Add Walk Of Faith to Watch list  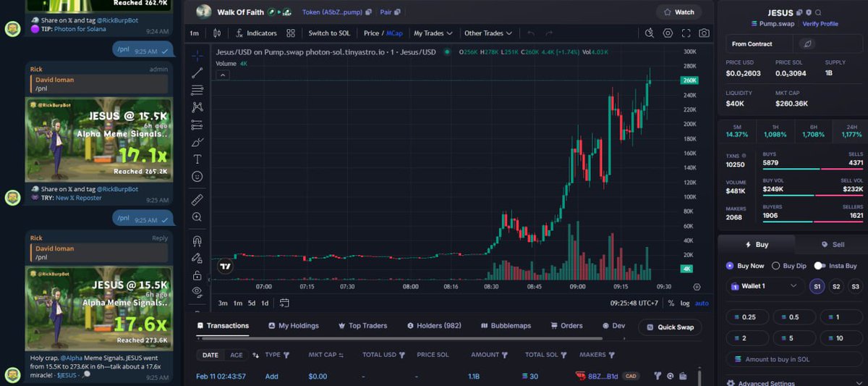[678, 12]
